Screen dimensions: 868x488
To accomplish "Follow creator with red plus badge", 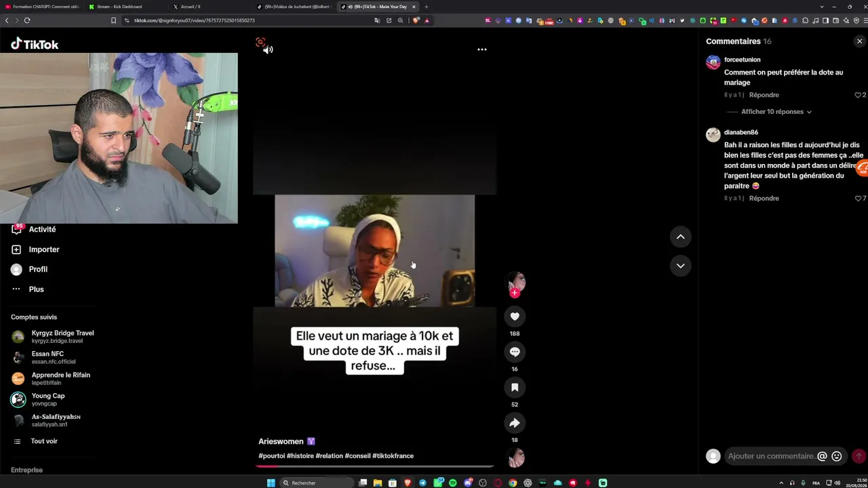I will pos(515,293).
